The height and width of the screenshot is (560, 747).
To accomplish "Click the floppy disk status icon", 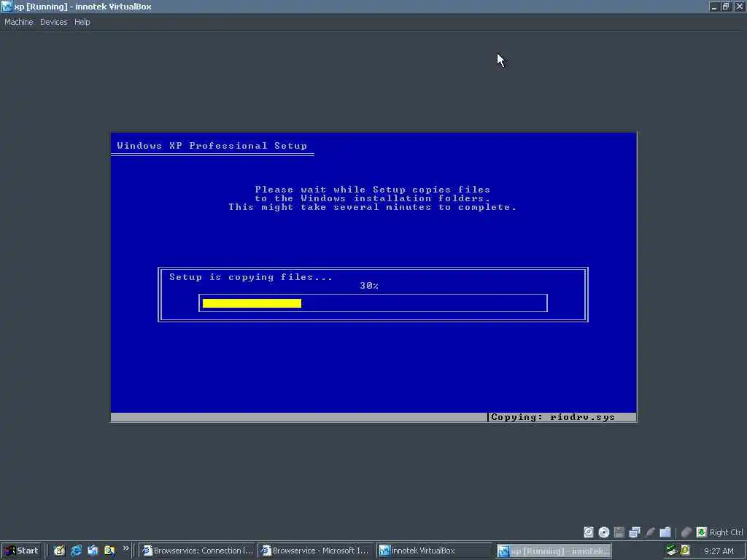I will point(619,532).
